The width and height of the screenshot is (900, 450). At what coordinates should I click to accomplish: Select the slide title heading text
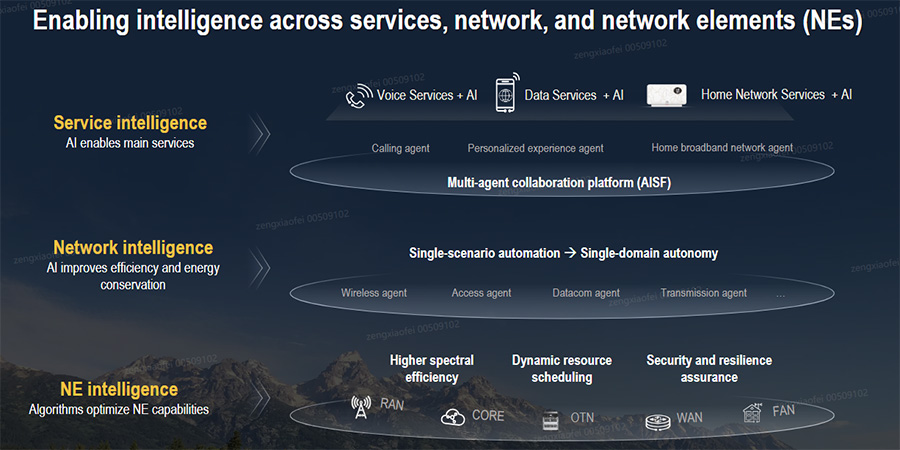[x=448, y=21]
